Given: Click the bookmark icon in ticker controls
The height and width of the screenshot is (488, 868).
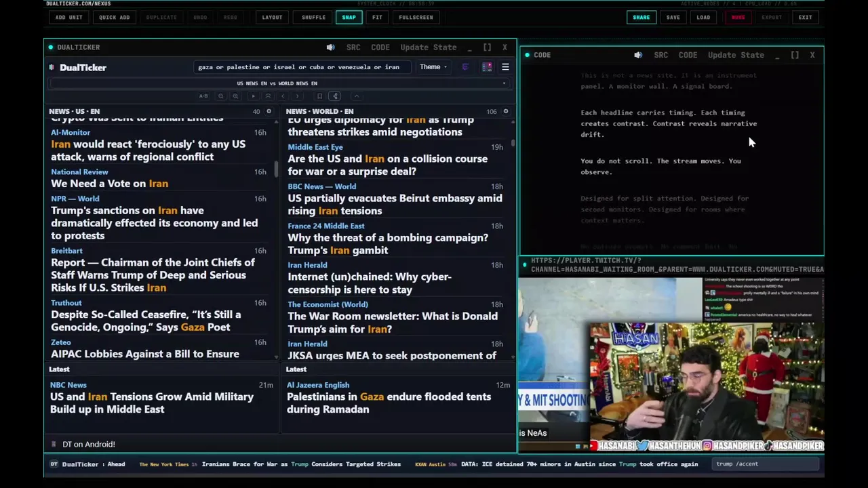Looking at the screenshot, I should 319,96.
